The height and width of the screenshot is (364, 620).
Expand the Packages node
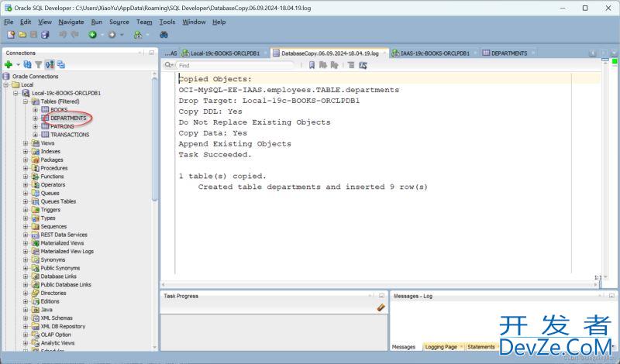coord(26,160)
